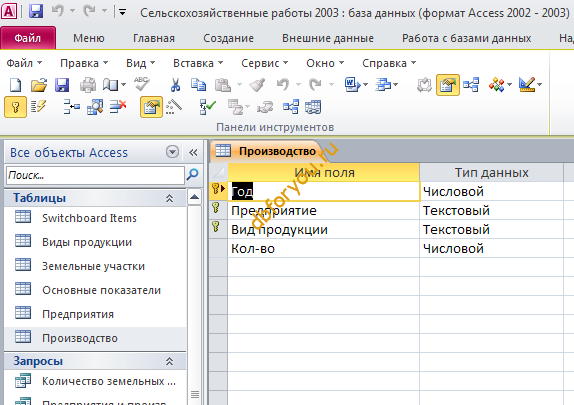Run the ABC spelling check icon
This screenshot has width=574, height=405.
(141, 84)
